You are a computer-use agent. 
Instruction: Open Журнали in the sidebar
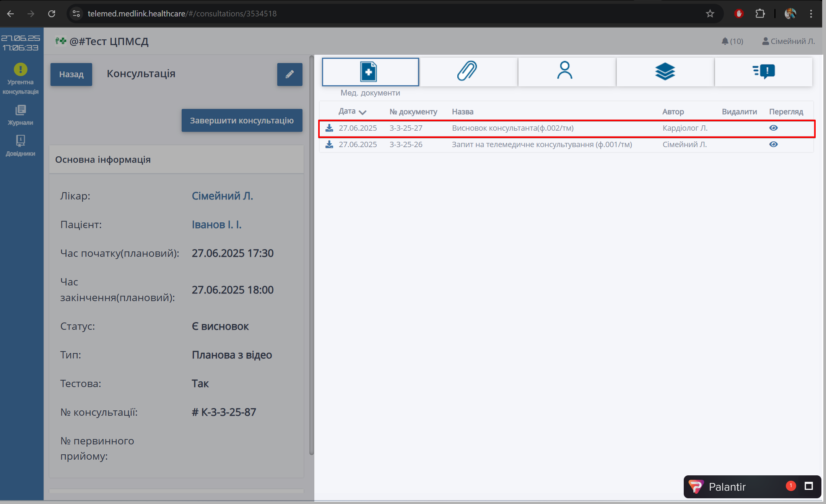pos(21,115)
